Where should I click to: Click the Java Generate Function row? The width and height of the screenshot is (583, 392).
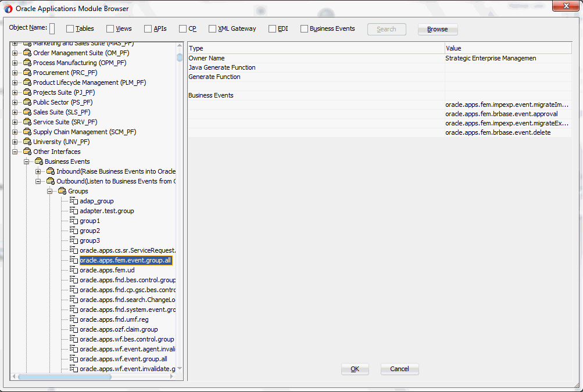[380, 67]
